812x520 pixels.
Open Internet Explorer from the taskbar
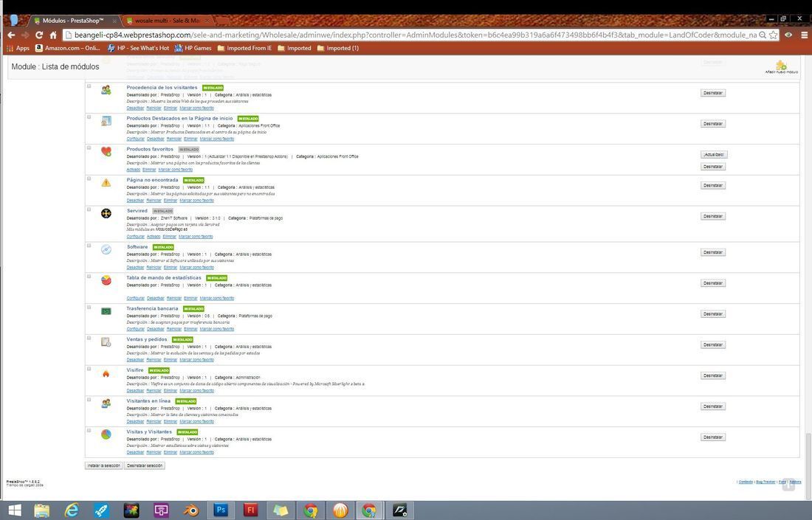tap(72, 510)
